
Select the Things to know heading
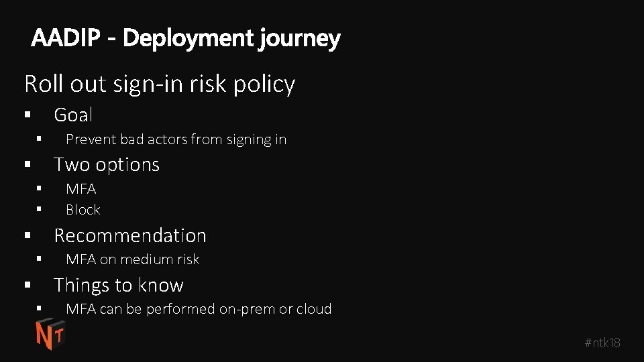119,285
